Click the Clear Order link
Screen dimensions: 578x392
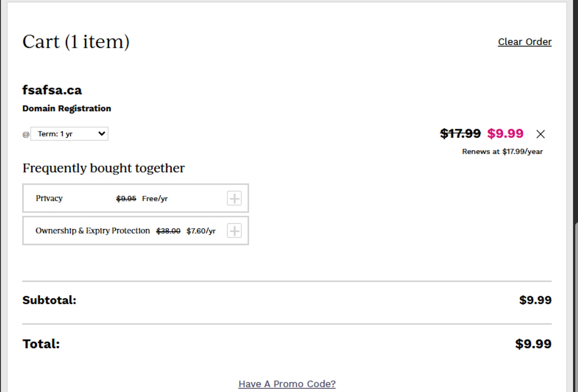click(524, 42)
